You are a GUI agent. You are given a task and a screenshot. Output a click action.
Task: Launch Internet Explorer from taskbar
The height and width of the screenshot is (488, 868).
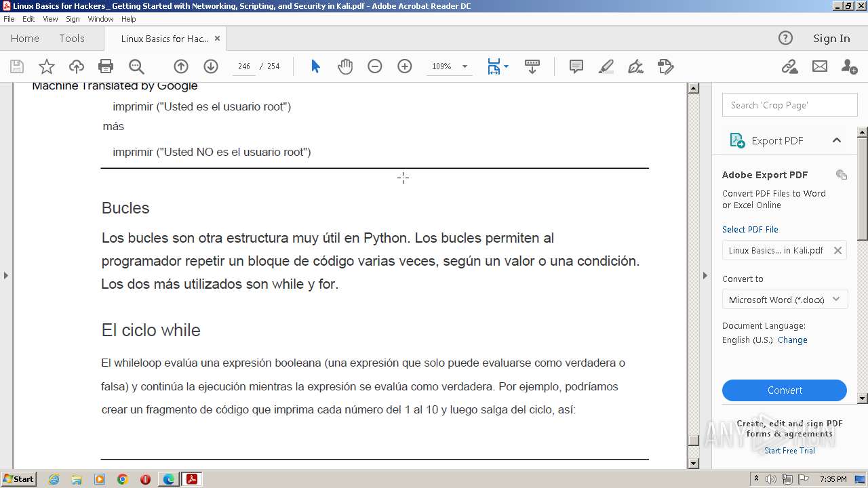[54, 479]
